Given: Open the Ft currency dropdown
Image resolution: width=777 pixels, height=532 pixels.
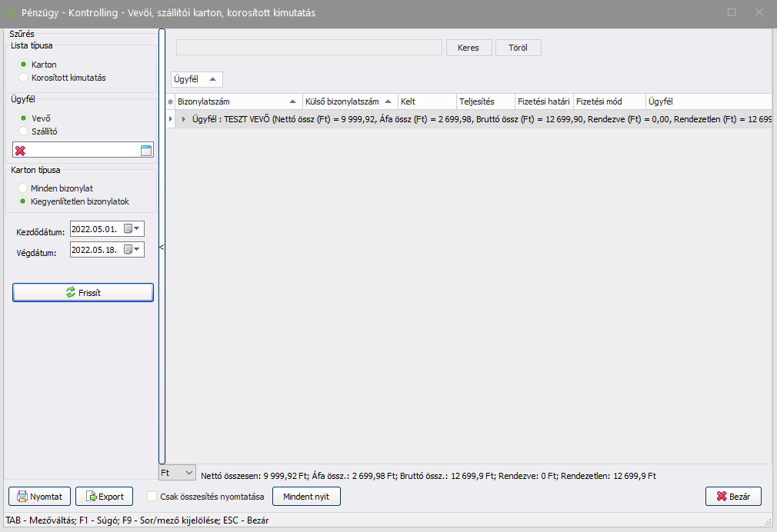Looking at the screenshot, I should point(177,472).
